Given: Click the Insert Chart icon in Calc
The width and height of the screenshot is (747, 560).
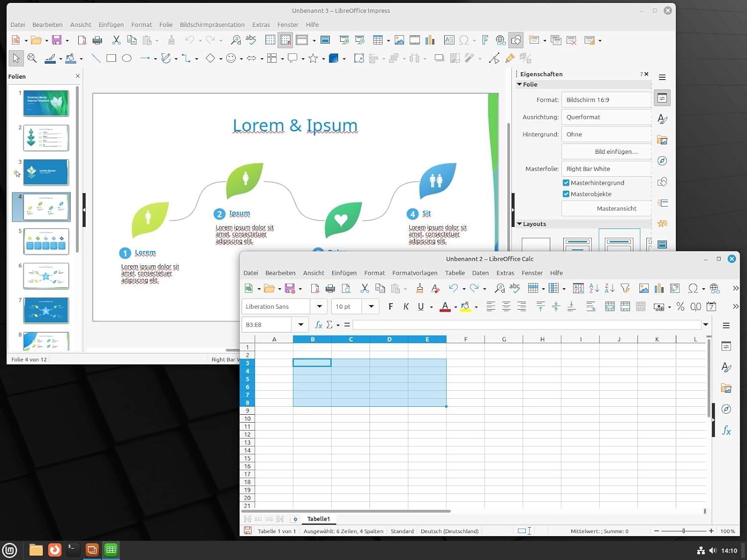Looking at the screenshot, I should 659,288.
